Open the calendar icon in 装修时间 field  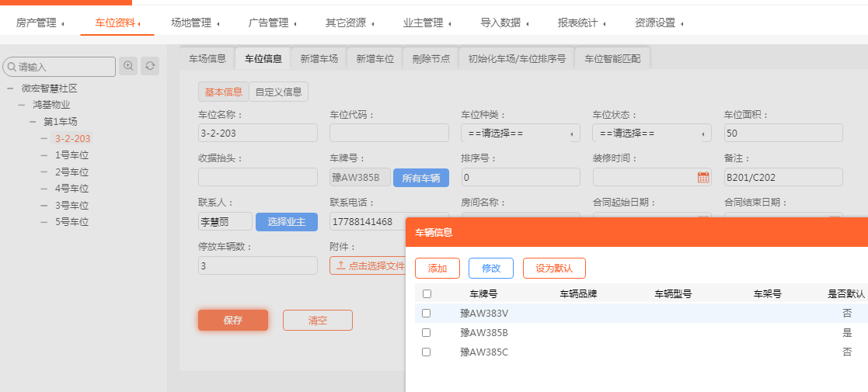click(702, 177)
